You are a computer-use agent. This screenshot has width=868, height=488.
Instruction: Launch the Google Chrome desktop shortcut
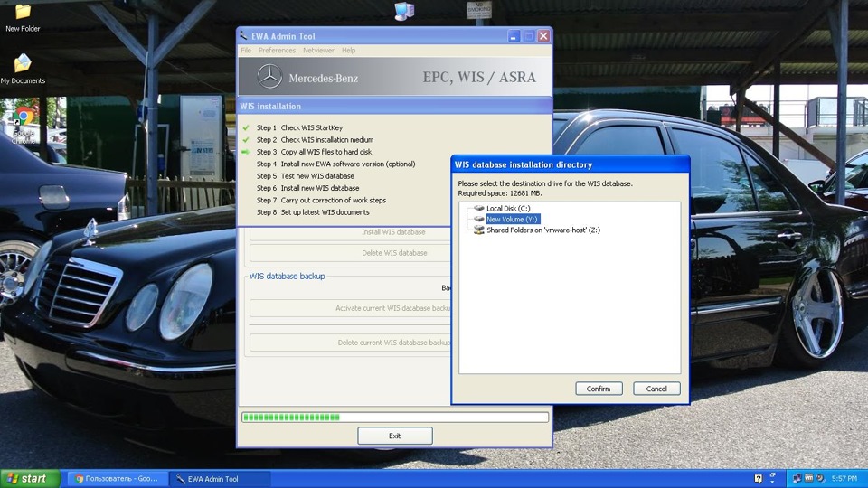click(24, 125)
